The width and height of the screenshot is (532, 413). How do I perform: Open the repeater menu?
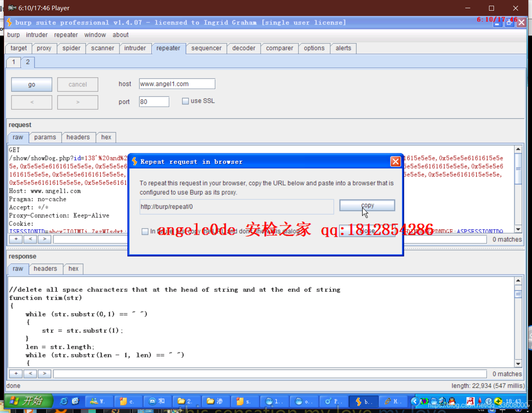[x=66, y=35]
